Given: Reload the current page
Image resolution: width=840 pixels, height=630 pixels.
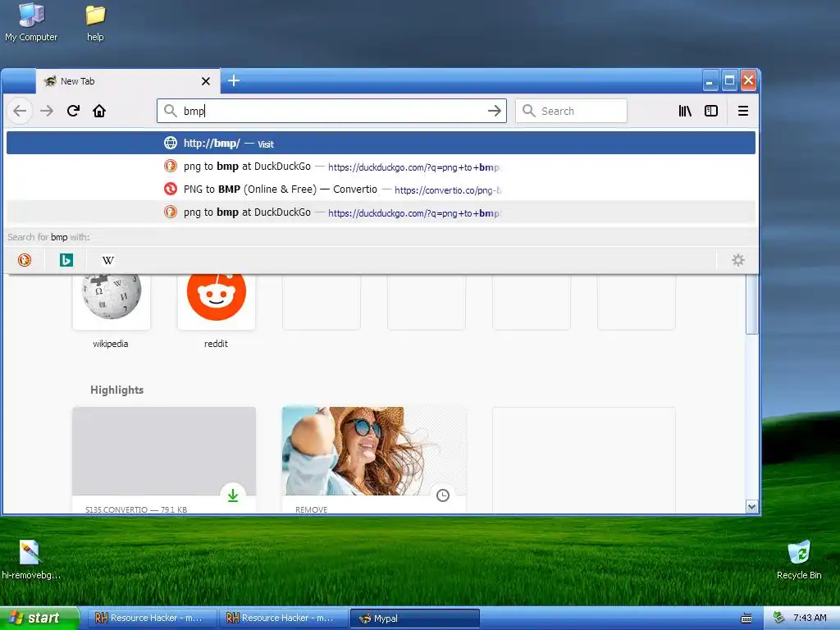Looking at the screenshot, I should [73, 111].
